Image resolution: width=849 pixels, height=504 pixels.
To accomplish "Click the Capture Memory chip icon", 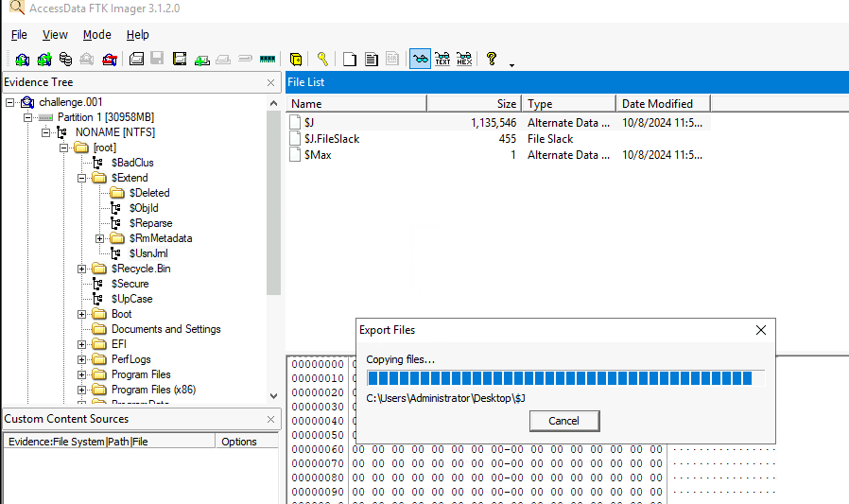I will coord(268,59).
